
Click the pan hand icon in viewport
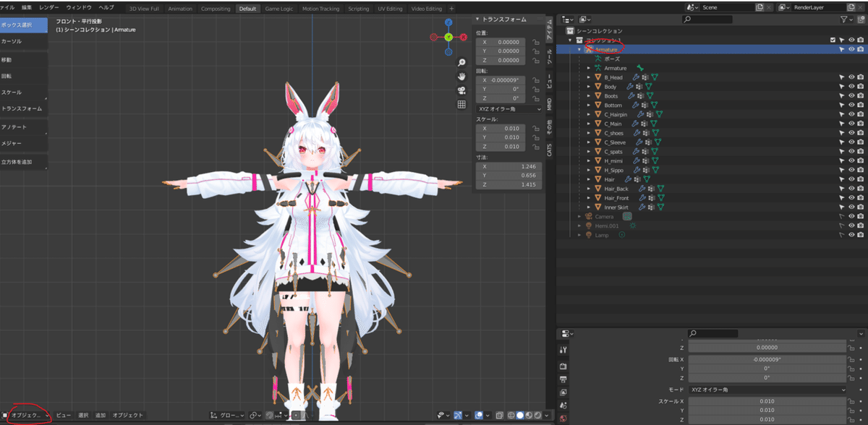coord(461,77)
